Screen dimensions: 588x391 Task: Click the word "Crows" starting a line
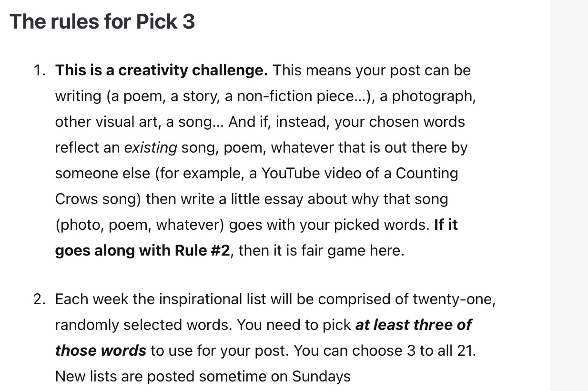tap(74, 199)
